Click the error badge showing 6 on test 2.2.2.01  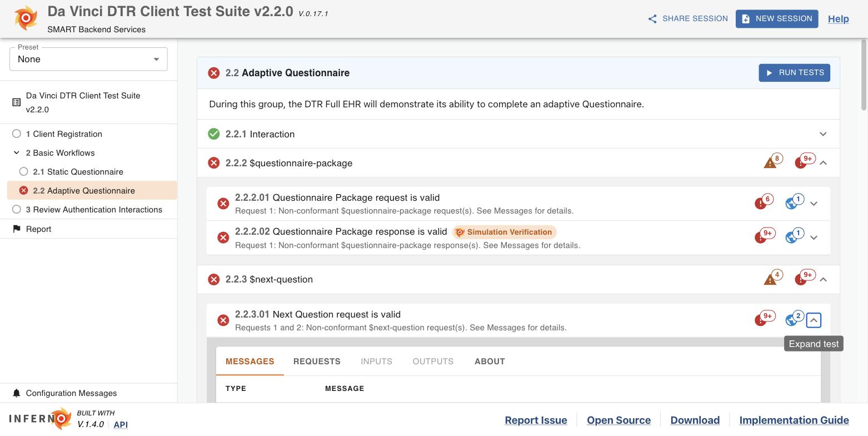click(x=764, y=201)
